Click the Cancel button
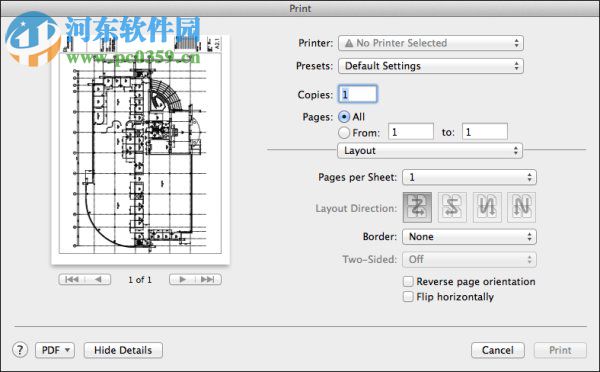 [x=497, y=350]
